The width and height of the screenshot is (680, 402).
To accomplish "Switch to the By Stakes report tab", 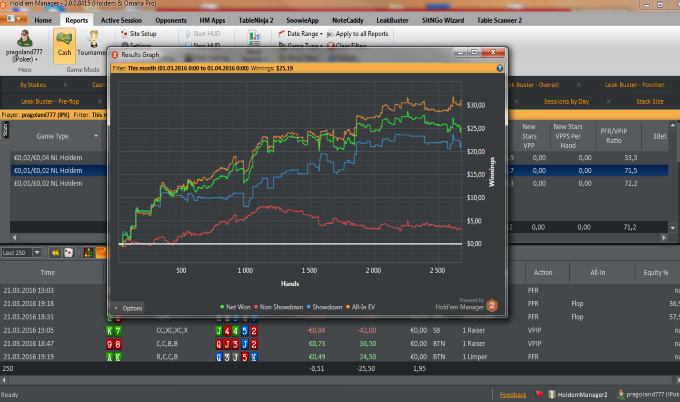I will tap(33, 85).
